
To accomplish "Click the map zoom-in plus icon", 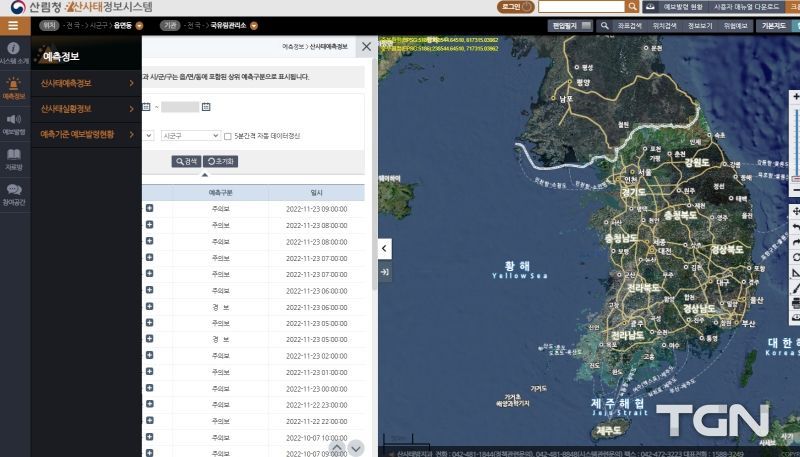I will [796, 97].
